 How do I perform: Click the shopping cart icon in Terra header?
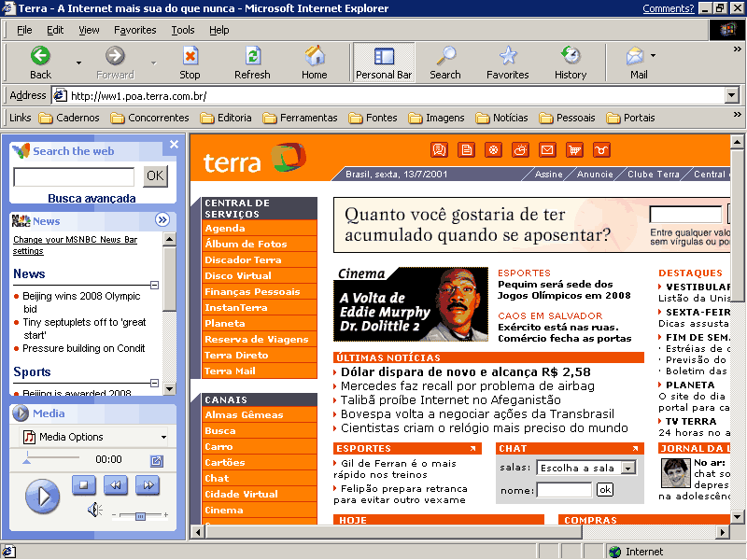coord(574,149)
